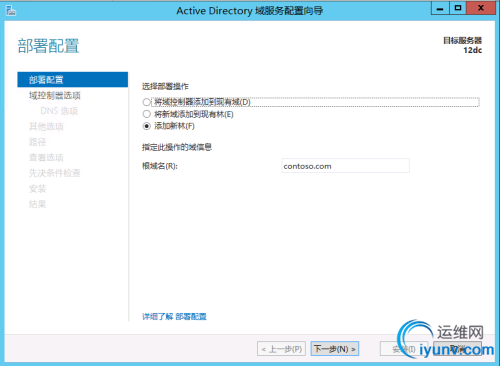
Task: Open the 域控制器选项 step in sidebar
Action: 55,96
